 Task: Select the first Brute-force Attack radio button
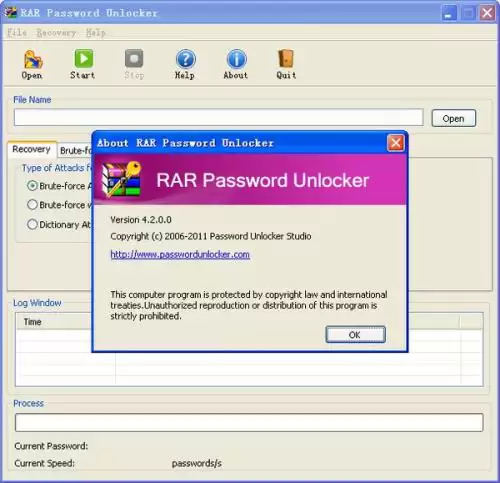pyautogui.click(x=32, y=186)
